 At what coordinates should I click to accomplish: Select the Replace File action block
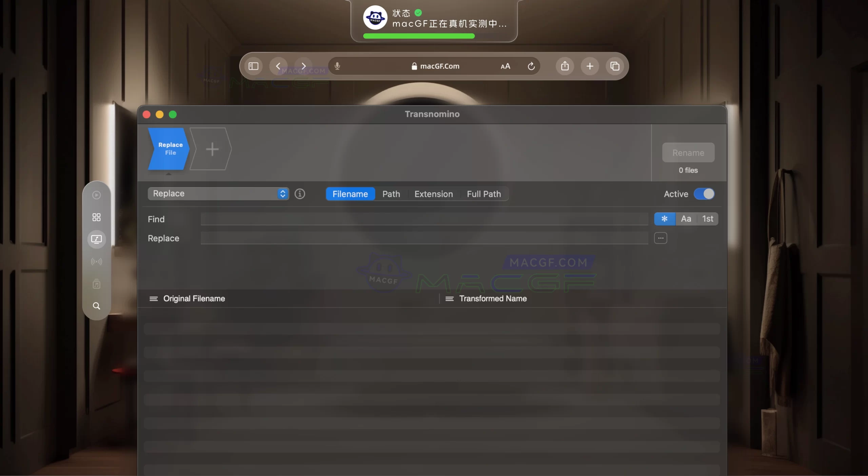tap(169, 149)
